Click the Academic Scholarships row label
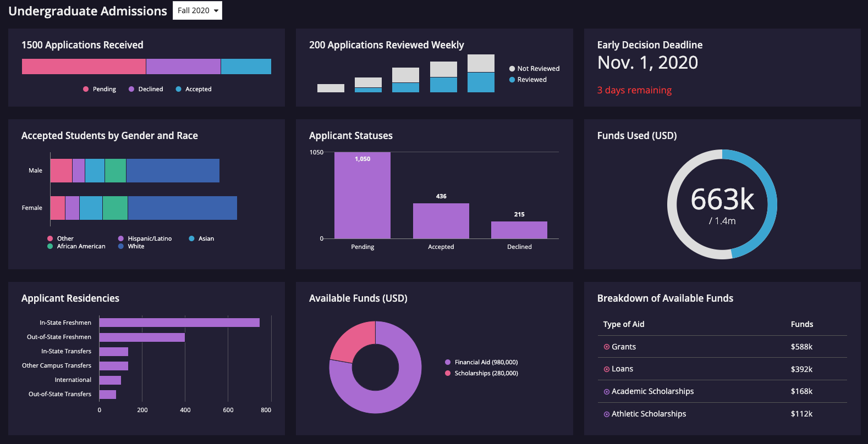868x444 pixels. [x=652, y=391]
